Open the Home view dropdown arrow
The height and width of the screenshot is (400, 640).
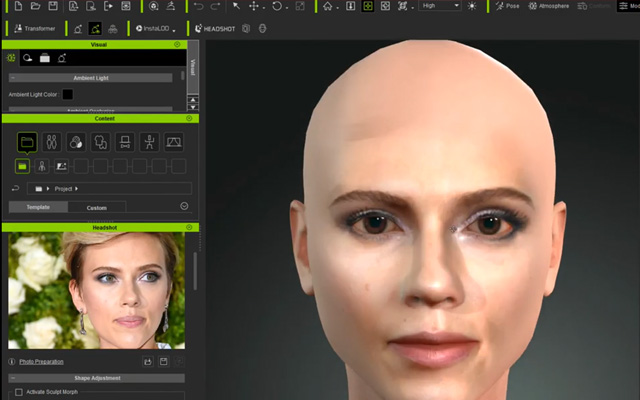click(x=338, y=8)
